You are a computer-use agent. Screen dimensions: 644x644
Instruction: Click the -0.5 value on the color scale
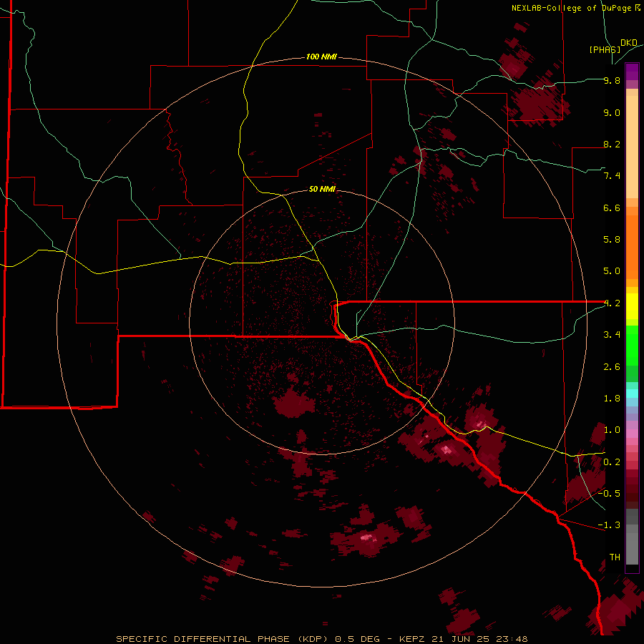tap(610, 494)
